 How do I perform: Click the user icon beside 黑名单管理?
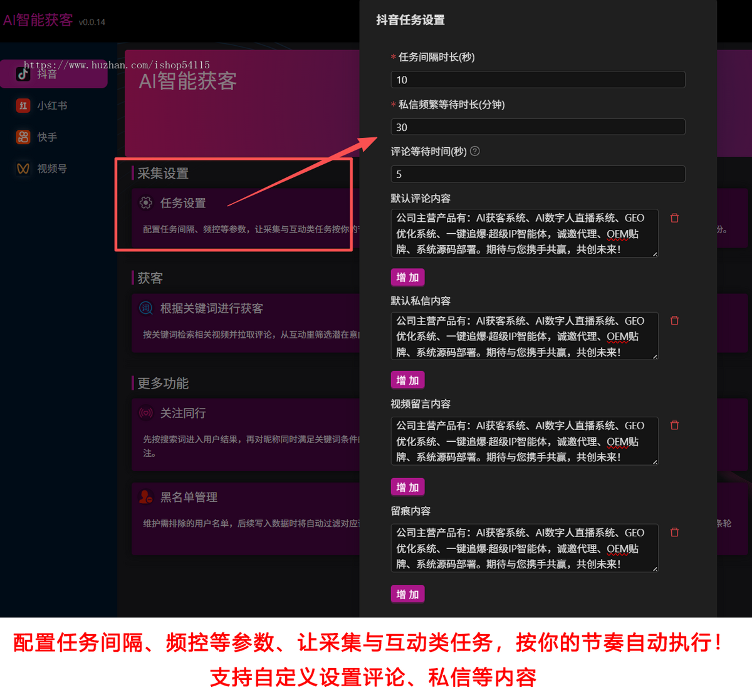point(146,497)
